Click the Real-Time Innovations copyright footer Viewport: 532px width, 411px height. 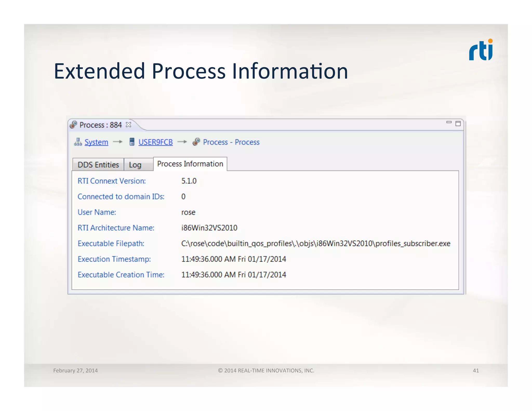click(266, 370)
